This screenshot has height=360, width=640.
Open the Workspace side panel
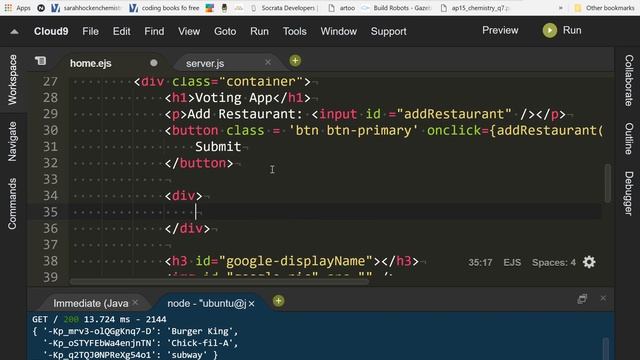tap(13, 80)
